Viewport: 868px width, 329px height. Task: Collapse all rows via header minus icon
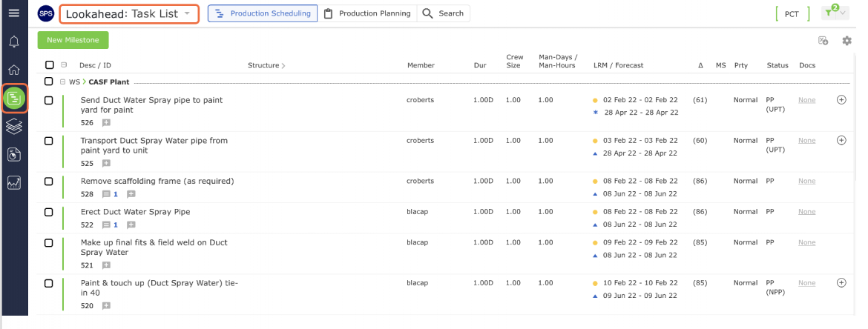coord(63,64)
